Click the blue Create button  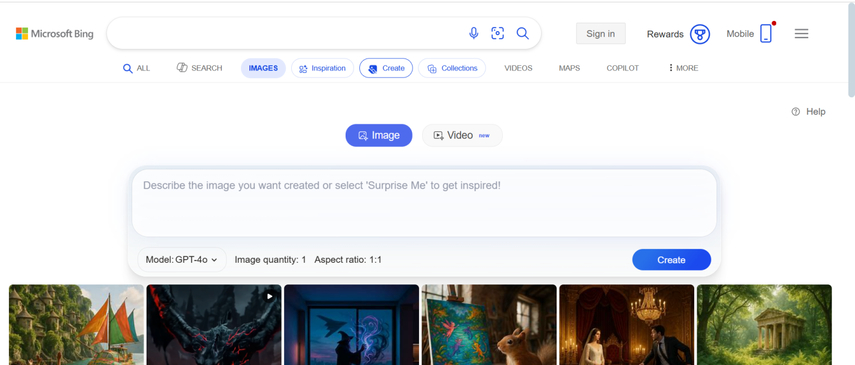(x=671, y=260)
